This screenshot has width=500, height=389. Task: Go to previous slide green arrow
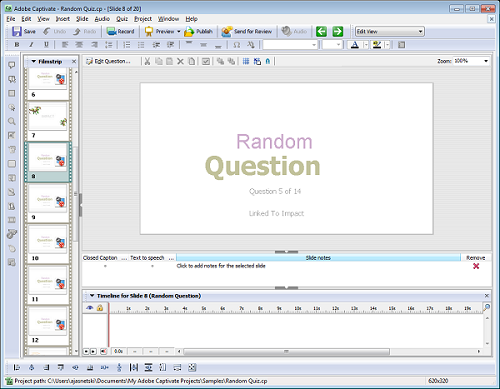pos(321,31)
